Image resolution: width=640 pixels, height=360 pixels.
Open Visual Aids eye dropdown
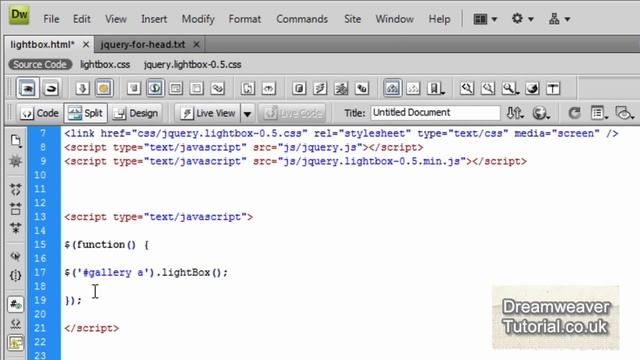coord(624,113)
